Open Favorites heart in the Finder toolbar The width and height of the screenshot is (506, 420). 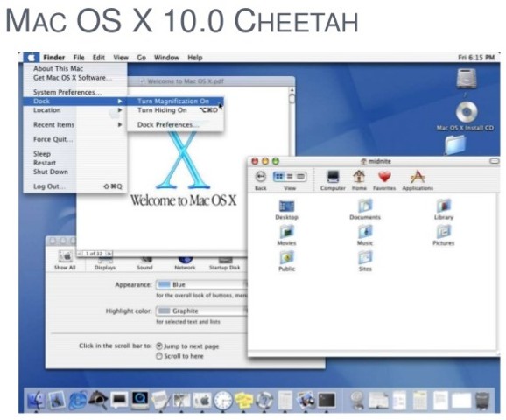point(384,180)
